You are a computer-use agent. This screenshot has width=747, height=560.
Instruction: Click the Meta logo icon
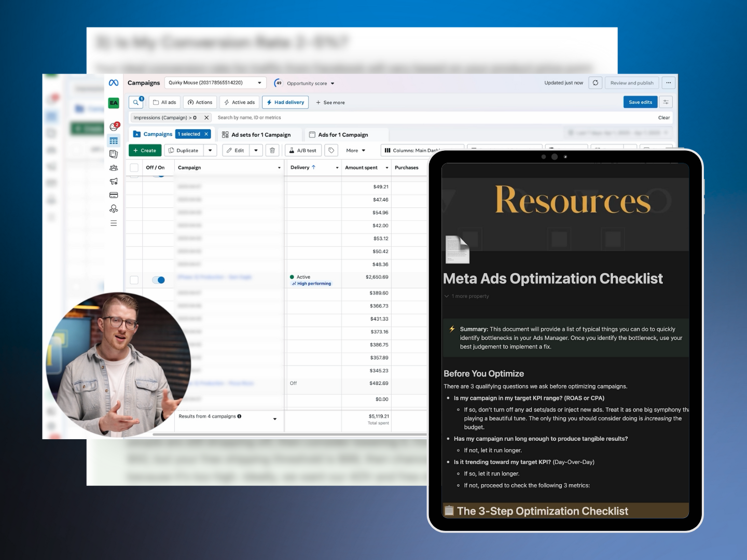click(x=114, y=83)
